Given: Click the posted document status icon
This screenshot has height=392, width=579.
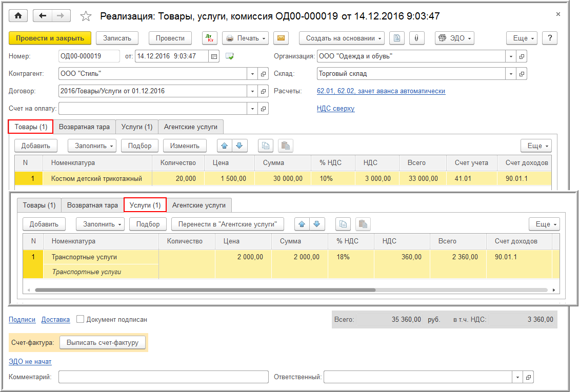Looking at the screenshot, I should 229,56.
